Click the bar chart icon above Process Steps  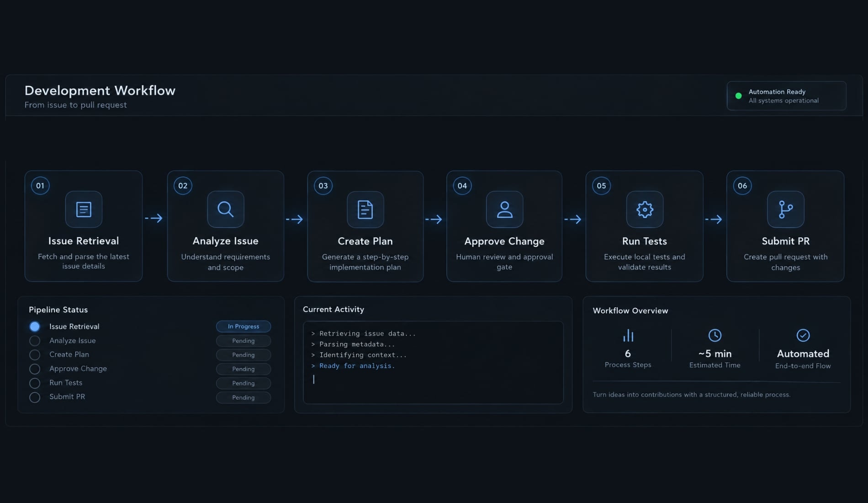(x=628, y=335)
